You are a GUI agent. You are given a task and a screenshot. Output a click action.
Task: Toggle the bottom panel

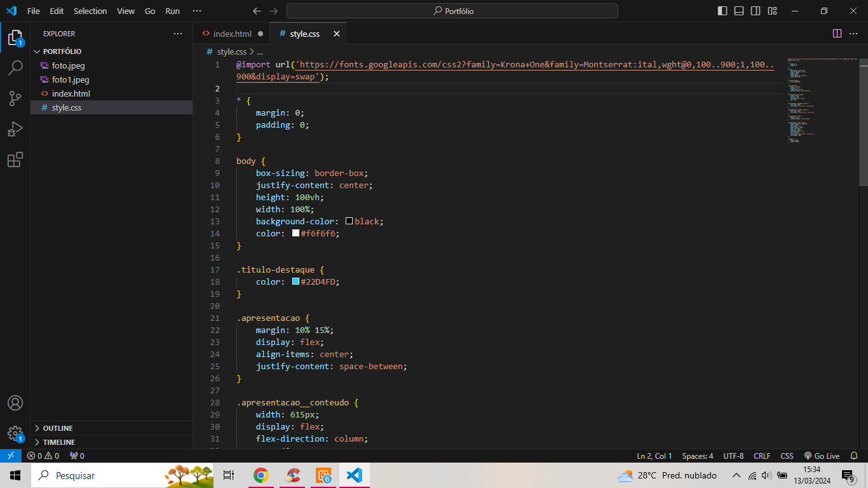(x=739, y=11)
